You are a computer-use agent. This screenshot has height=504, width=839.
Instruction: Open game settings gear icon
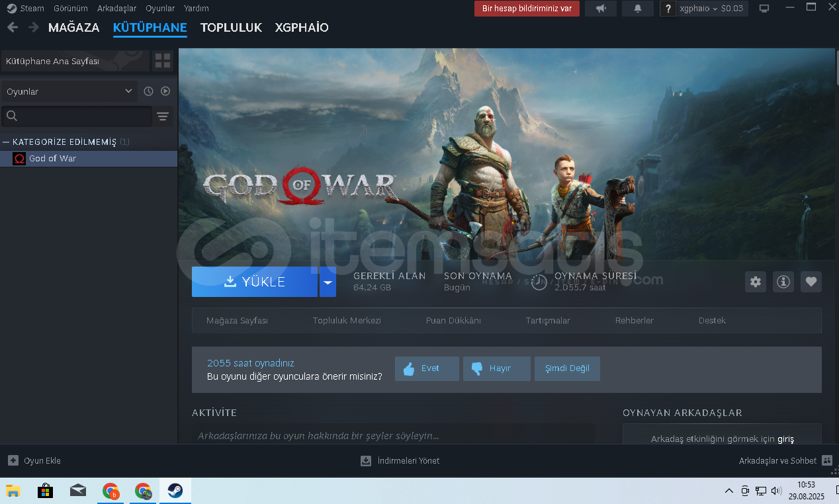pos(756,282)
